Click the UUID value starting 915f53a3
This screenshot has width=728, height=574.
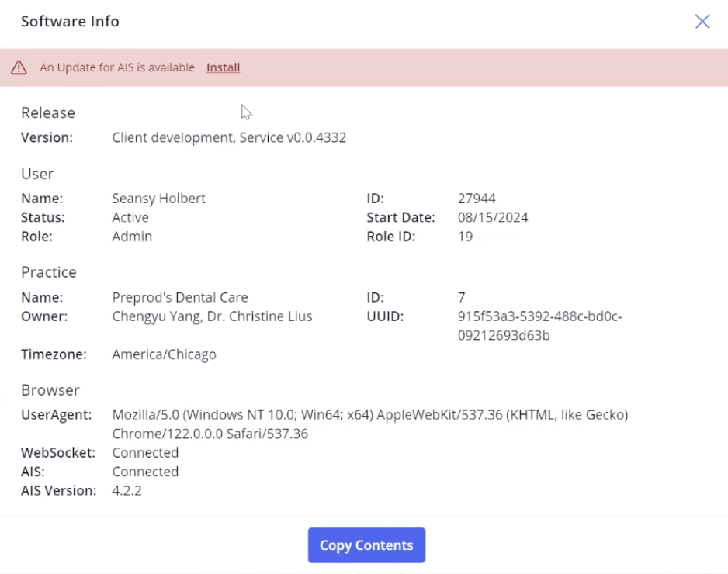pyautogui.click(x=539, y=326)
